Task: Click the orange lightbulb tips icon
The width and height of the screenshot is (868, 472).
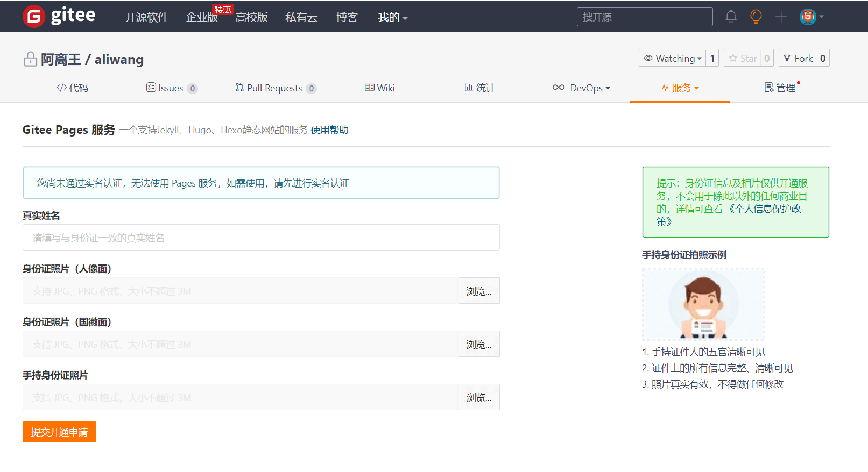Action: point(756,17)
